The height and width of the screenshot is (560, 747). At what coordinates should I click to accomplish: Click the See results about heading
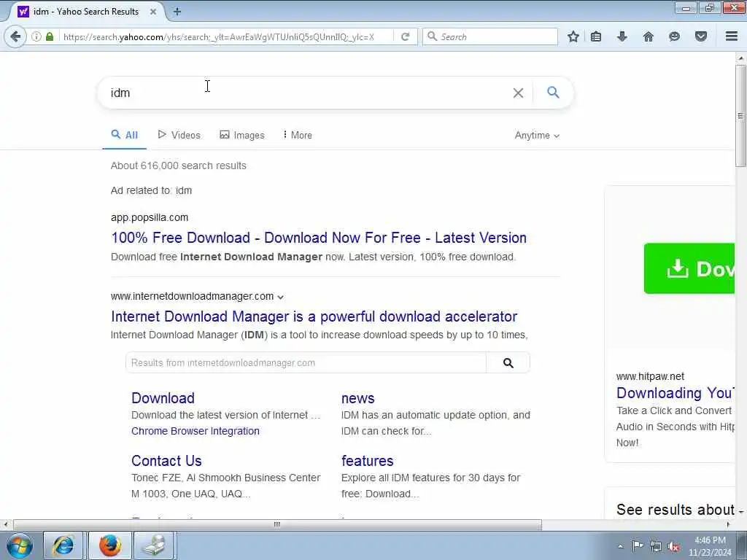(676, 510)
